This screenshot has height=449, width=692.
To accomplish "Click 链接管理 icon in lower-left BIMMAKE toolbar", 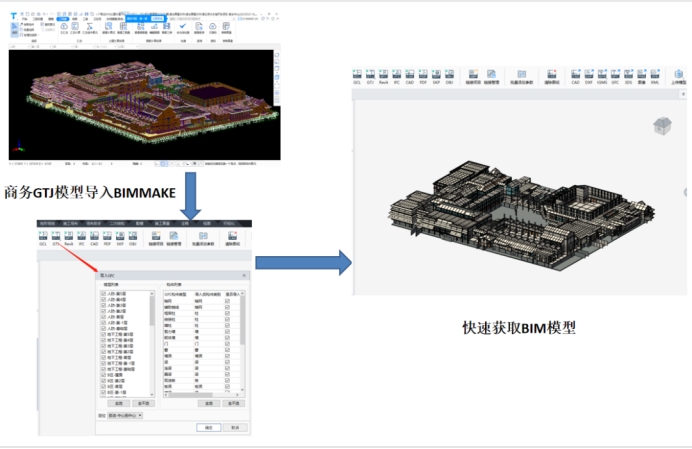I will pos(174,238).
